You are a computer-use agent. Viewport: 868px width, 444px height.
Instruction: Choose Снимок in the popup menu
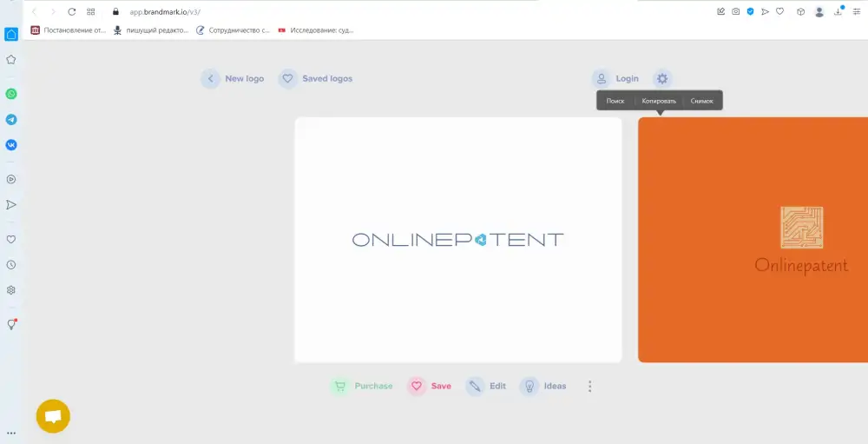[x=702, y=101]
